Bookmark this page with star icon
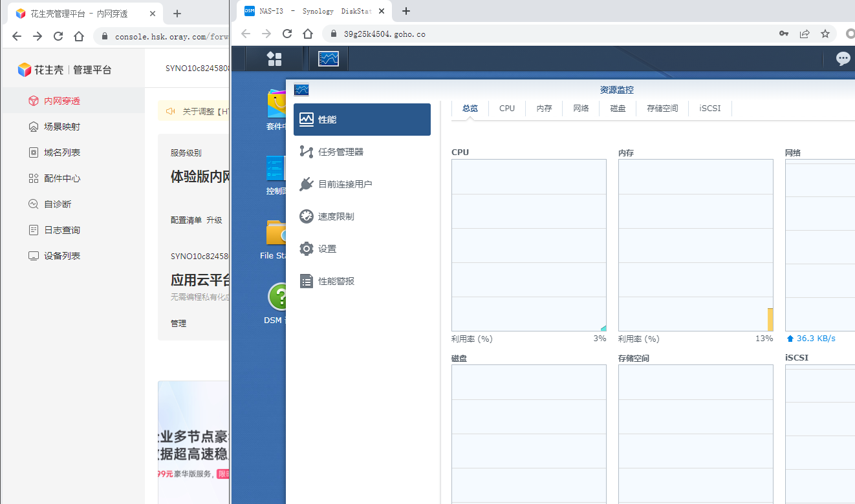The image size is (855, 504). 825,34
